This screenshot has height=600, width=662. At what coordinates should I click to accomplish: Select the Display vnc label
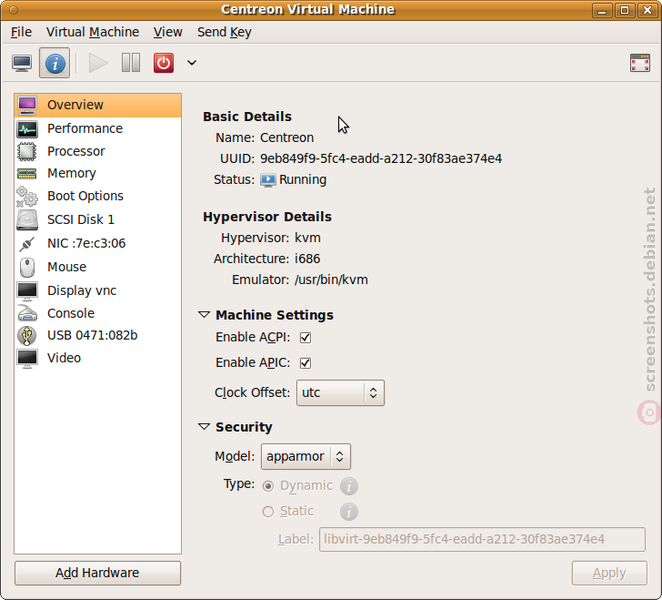coord(81,291)
